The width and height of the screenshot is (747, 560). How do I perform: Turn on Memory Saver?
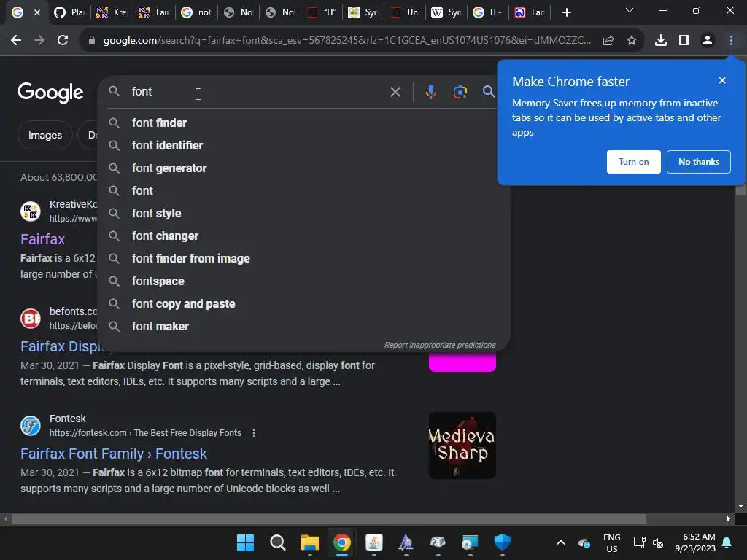pos(633,162)
